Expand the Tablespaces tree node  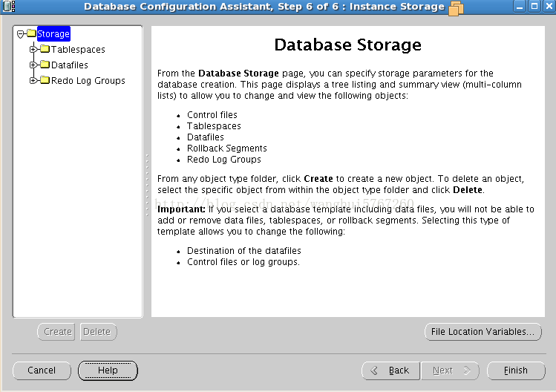(33, 49)
